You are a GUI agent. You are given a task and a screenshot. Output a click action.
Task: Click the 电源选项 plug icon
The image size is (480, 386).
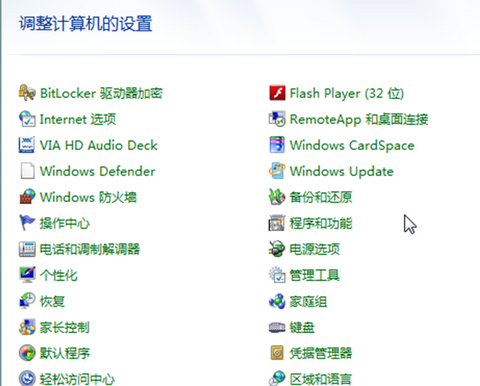277,249
